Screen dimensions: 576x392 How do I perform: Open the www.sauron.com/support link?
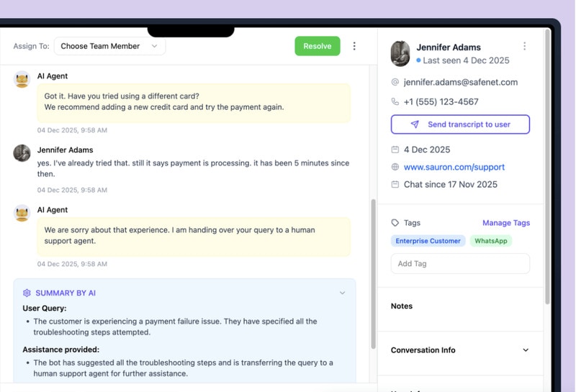pyautogui.click(x=454, y=167)
